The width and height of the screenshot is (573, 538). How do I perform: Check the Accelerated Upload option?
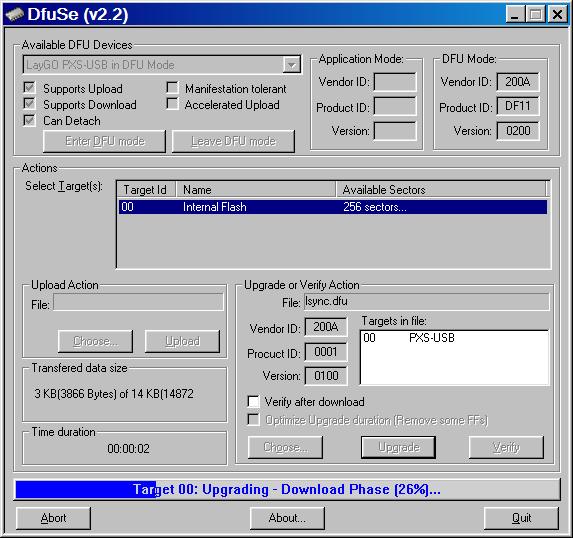pyautogui.click(x=172, y=104)
